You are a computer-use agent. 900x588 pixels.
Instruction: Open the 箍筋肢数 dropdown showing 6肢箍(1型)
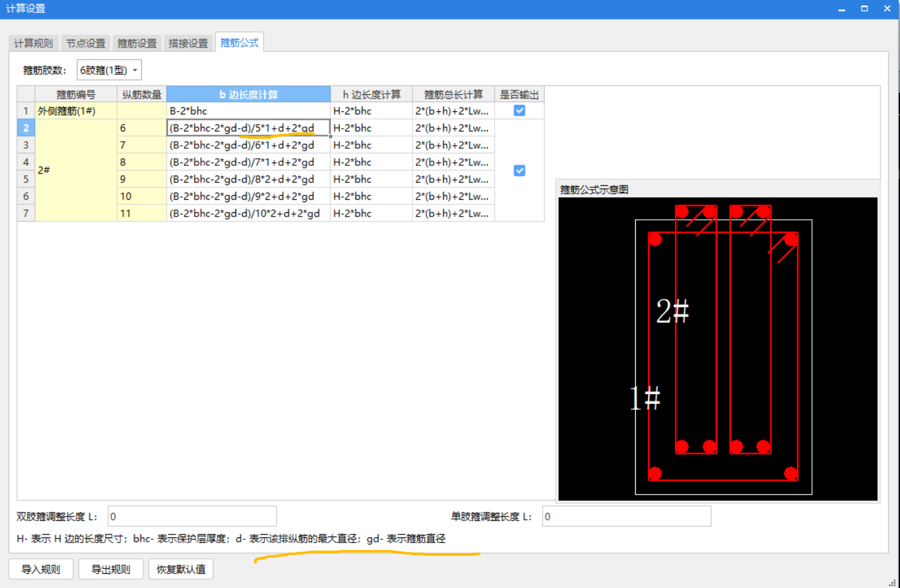(x=109, y=70)
